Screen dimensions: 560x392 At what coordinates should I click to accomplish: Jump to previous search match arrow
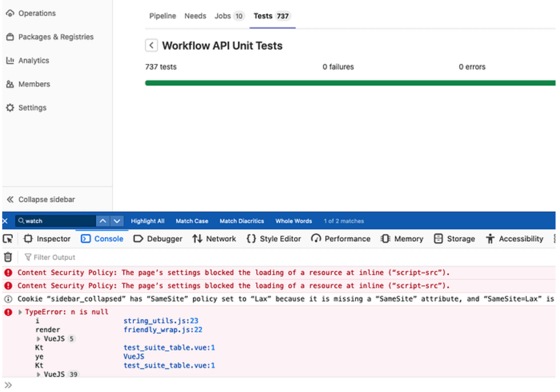pos(103,221)
